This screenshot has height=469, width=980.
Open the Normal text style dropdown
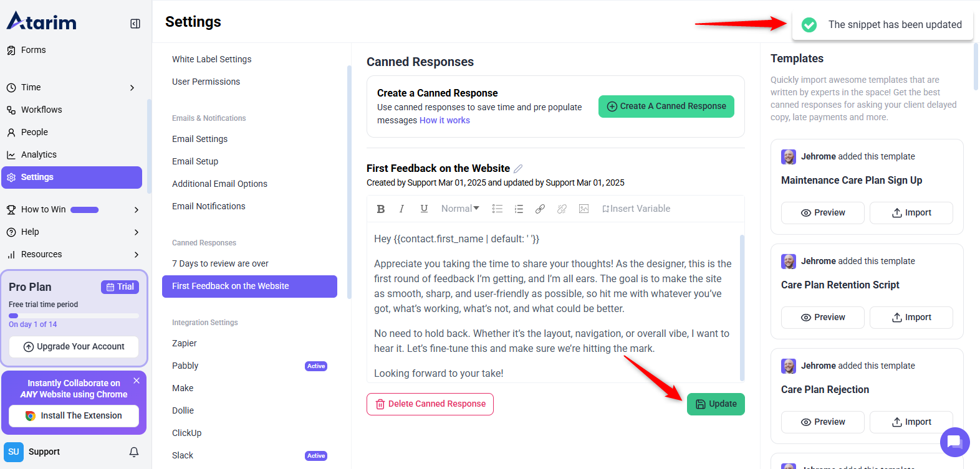(460, 209)
